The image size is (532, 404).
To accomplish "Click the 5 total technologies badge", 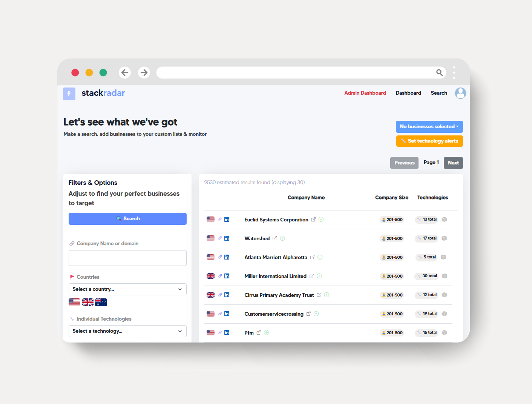I will point(426,257).
